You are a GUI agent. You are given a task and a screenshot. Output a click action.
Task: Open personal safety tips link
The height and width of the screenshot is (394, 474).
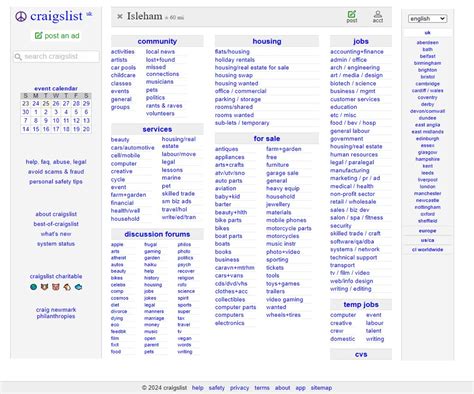point(56,182)
